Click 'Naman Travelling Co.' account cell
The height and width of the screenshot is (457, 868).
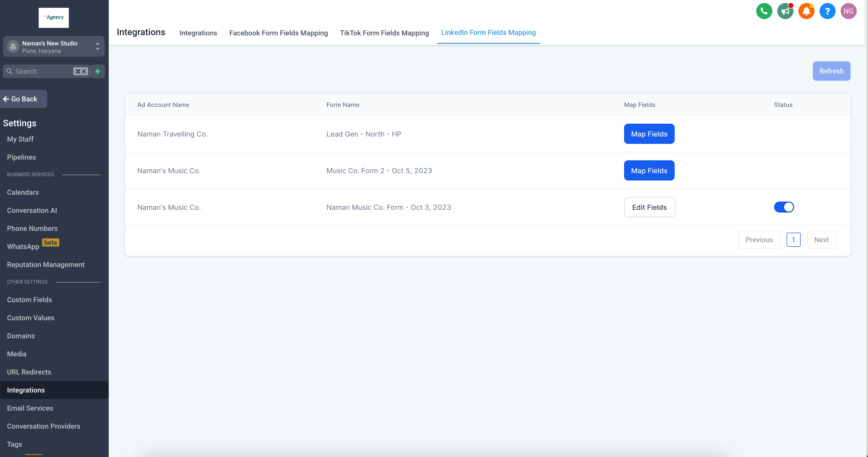[x=172, y=134]
